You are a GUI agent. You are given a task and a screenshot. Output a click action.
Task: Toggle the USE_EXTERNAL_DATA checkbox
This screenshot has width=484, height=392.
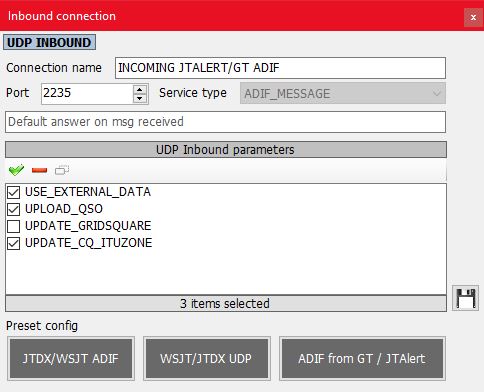coord(14,192)
